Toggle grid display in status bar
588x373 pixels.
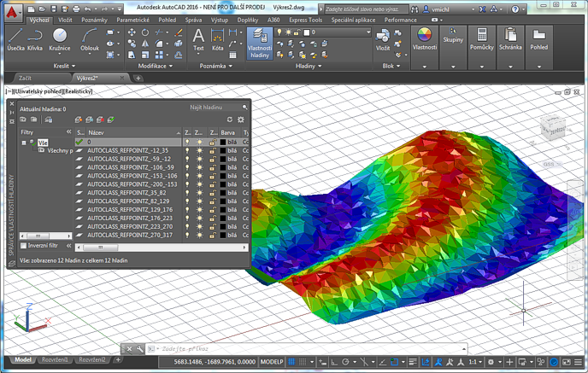pos(291,362)
